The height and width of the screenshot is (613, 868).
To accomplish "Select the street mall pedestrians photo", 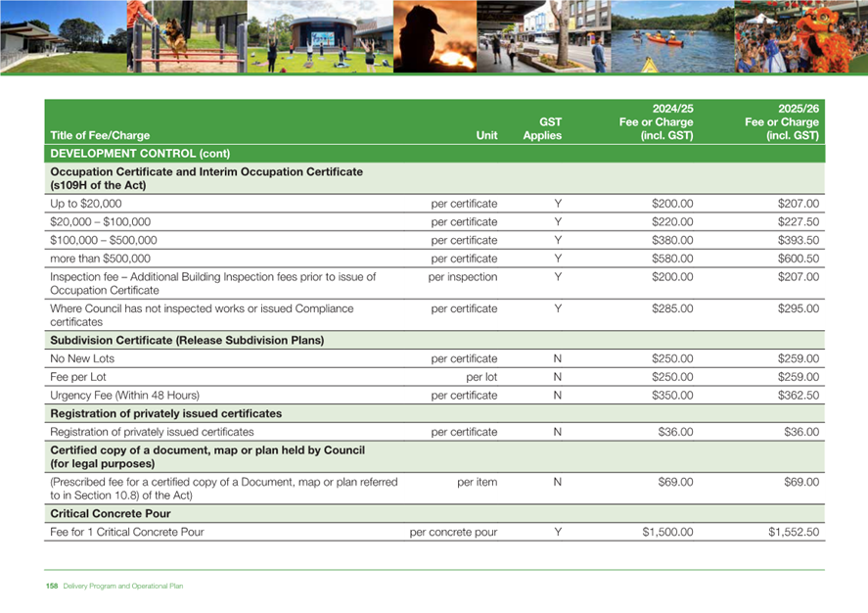I will click(543, 36).
